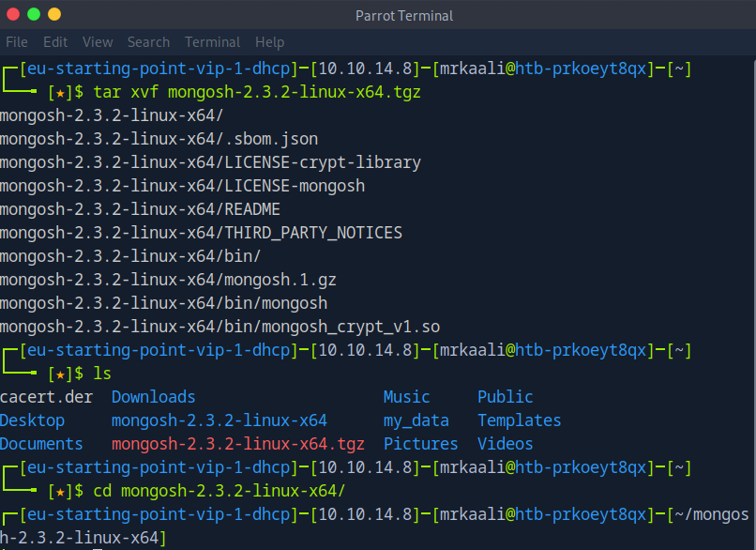Click the Documents folder name
This screenshot has width=756, height=550.
(x=41, y=444)
